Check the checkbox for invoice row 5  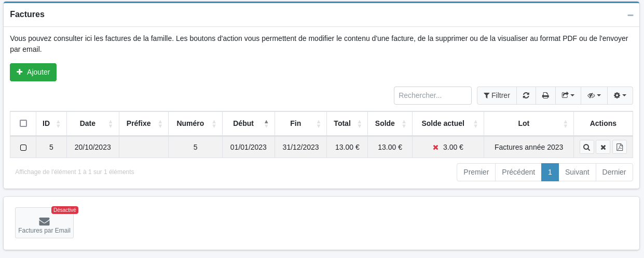23,148
